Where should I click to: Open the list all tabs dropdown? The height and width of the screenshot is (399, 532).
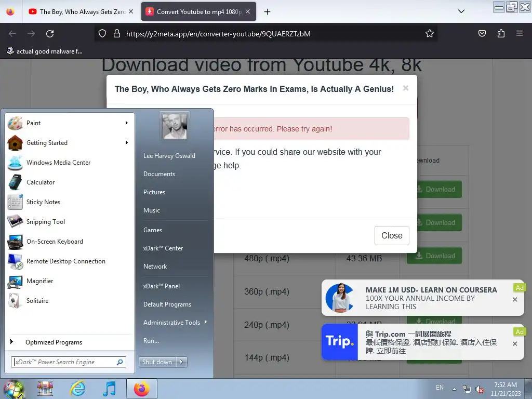tap(461, 11)
